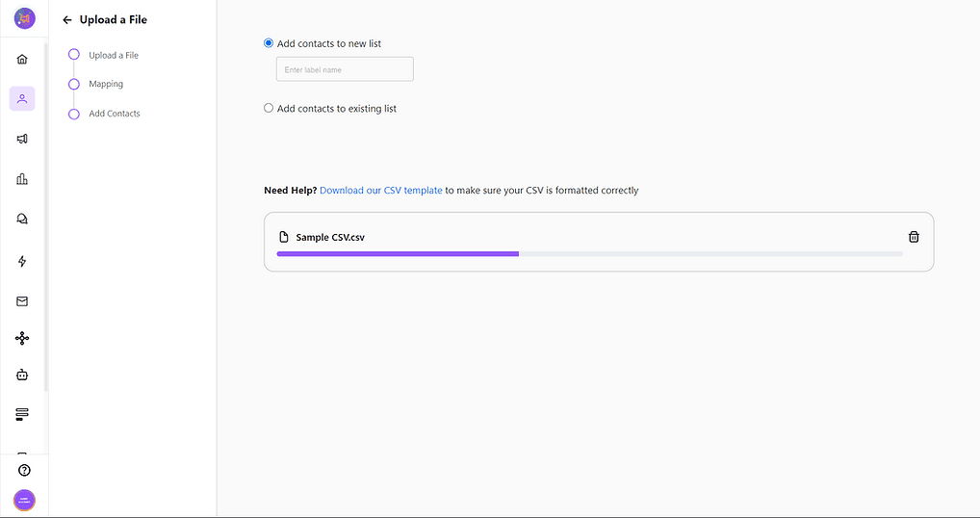Go to the Mapping step
Screen dimensions: 980x518
point(106,84)
